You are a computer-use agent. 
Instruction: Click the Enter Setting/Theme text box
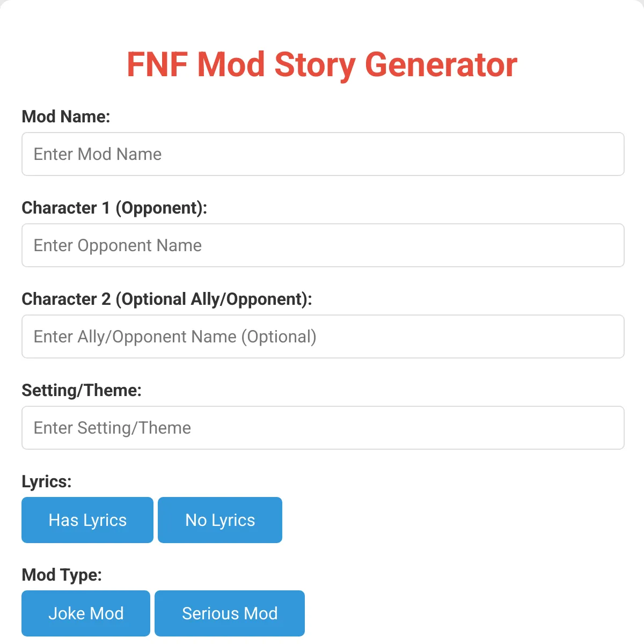pos(322,428)
